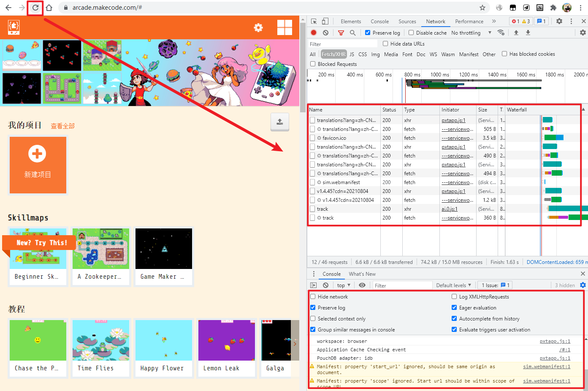Click the import project upload button
The image size is (588, 391).
(280, 122)
